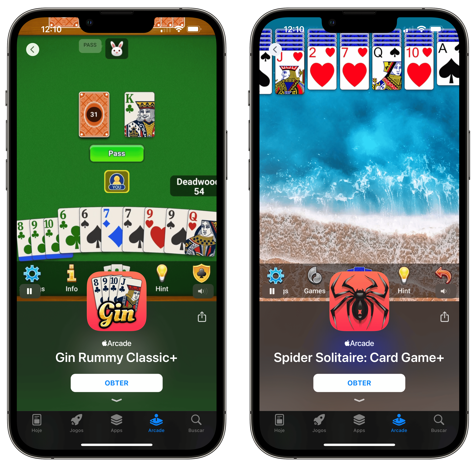Tap the back chevron in Gin Rummy
476x467 pixels.
pyautogui.click(x=33, y=48)
